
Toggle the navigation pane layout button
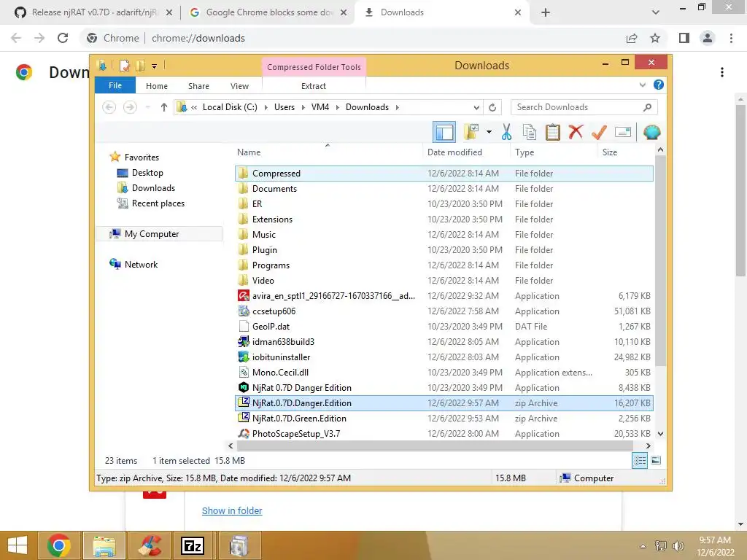444,132
